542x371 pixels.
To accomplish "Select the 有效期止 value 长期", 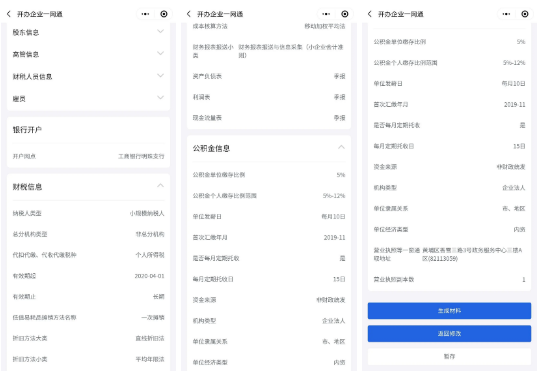I will [159, 297].
